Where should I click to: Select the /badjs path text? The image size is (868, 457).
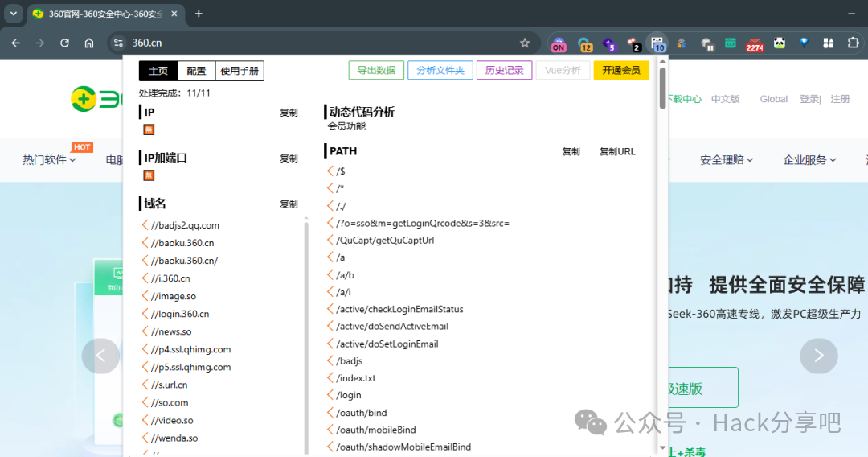tap(350, 361)
